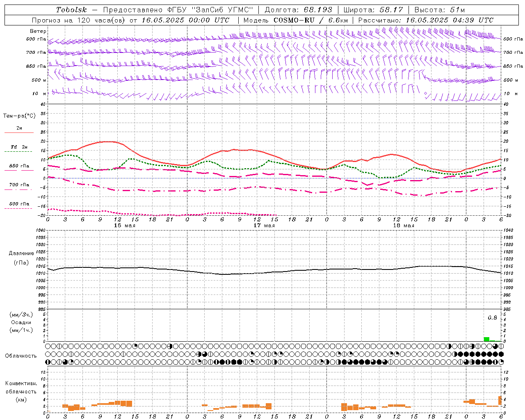Viewport: 525px width, 420px height.
Task: Click the '2м' temperature legend entry
Action: [19, 128]
